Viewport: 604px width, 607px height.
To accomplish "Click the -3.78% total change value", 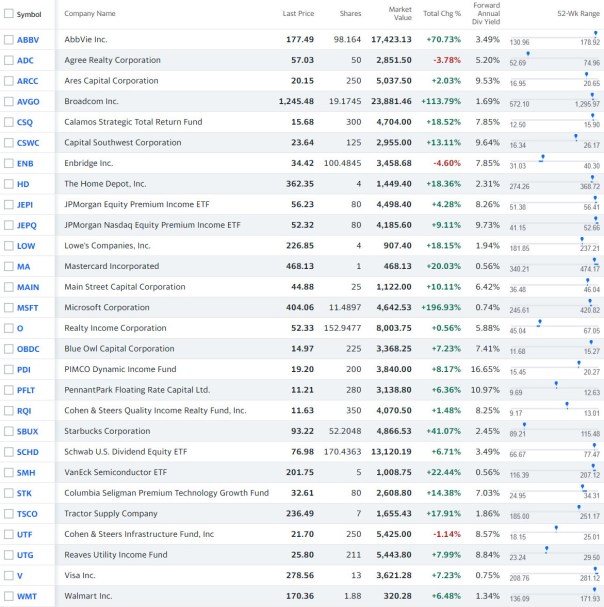I will [x=447, y=60].
